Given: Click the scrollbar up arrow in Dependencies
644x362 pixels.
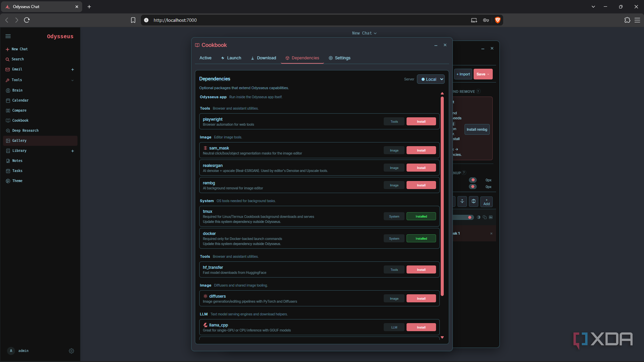Looking at the screenshot, I should click(x=442, y=94).
